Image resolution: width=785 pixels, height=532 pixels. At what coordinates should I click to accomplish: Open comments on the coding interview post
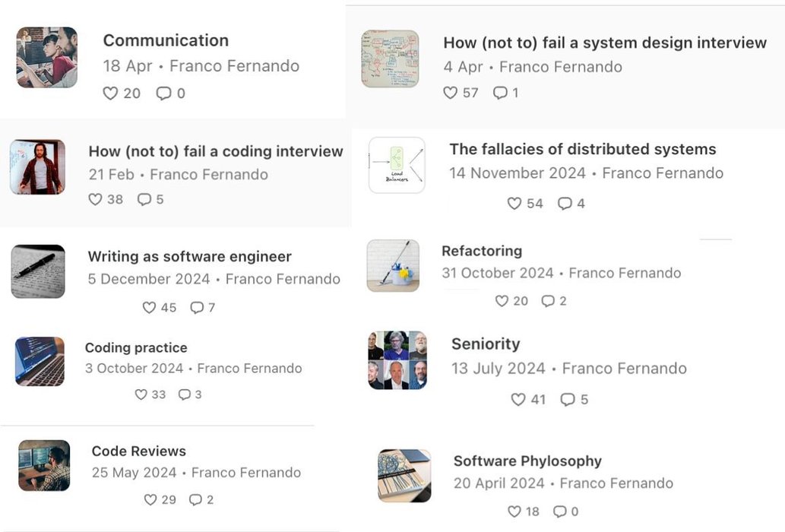144,199
